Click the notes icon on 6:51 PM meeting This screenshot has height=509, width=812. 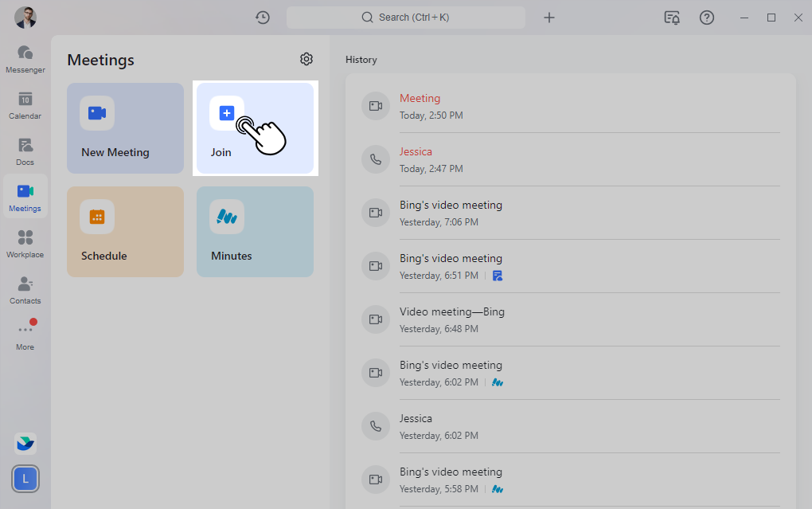pyautogui.click(x=498, y=276)
